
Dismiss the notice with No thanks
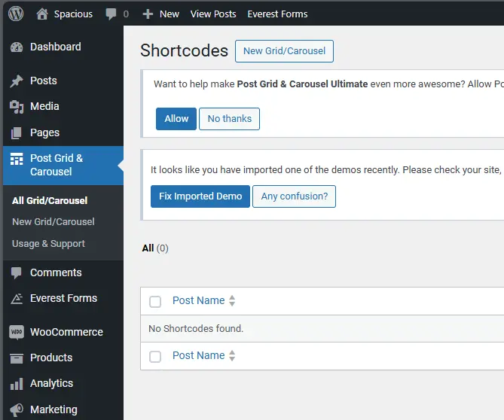[229, 119]
